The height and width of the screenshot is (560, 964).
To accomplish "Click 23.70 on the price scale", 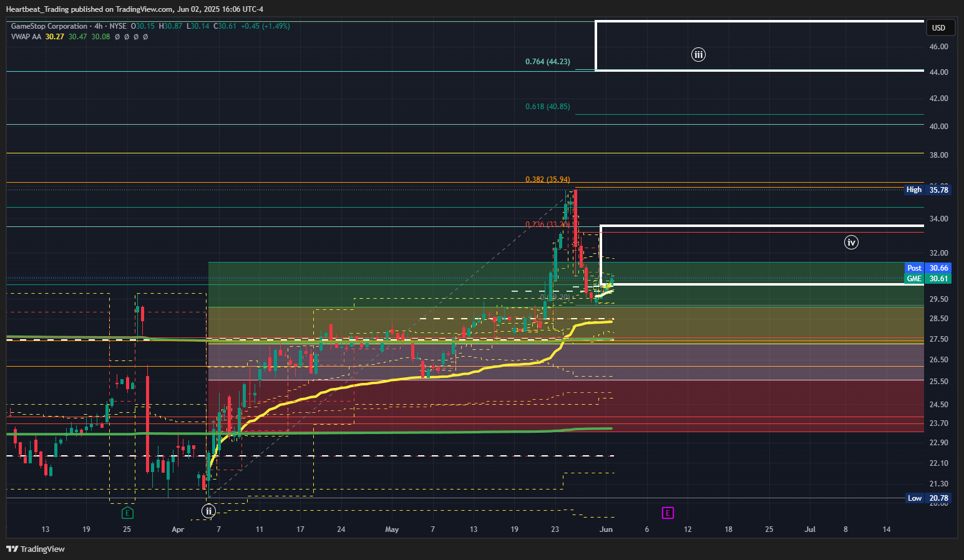I will tap(938, 423).
